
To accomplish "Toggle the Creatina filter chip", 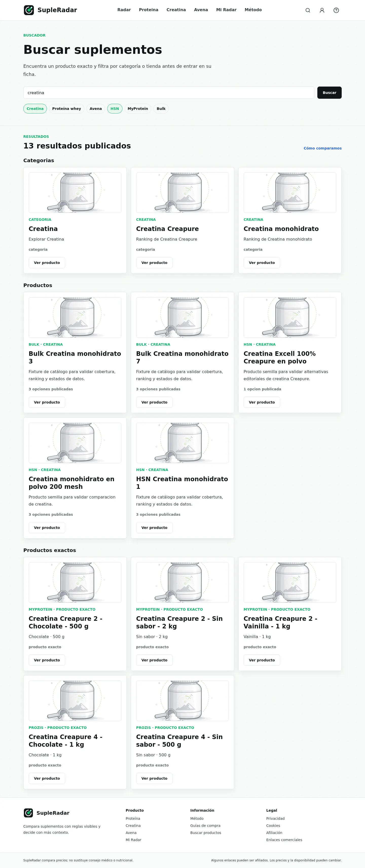I will point(35,109).
